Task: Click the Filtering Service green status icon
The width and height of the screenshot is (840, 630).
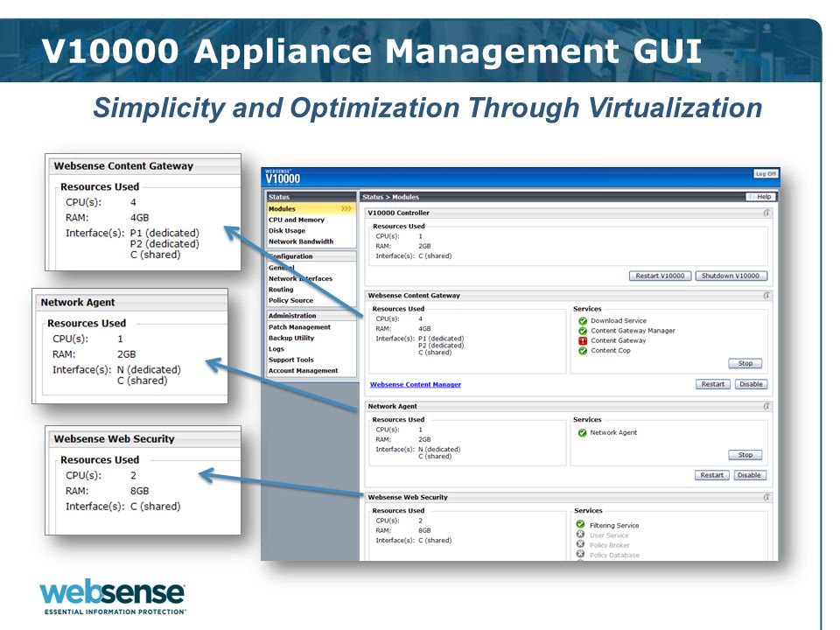Action: coord(580,524)
